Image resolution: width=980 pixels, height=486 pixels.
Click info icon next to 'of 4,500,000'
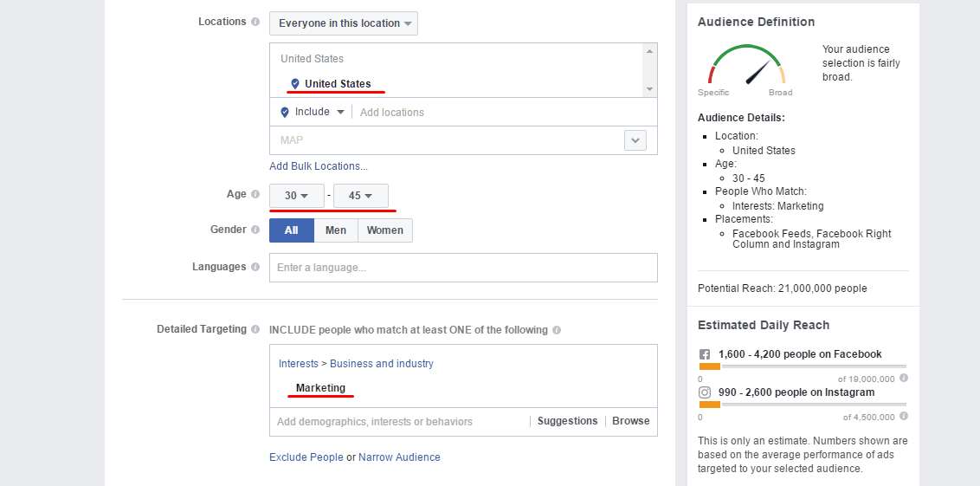tap(904, 416)
